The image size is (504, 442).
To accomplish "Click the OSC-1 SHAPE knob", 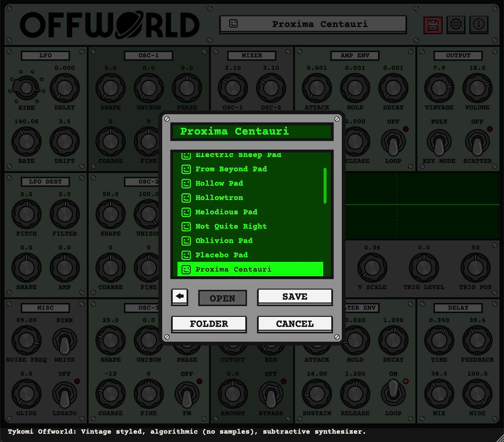I will pyautogui.click(x=111, y=88).
